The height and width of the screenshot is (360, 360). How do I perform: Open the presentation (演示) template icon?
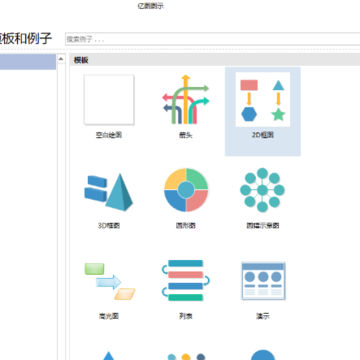coord(263,281)
